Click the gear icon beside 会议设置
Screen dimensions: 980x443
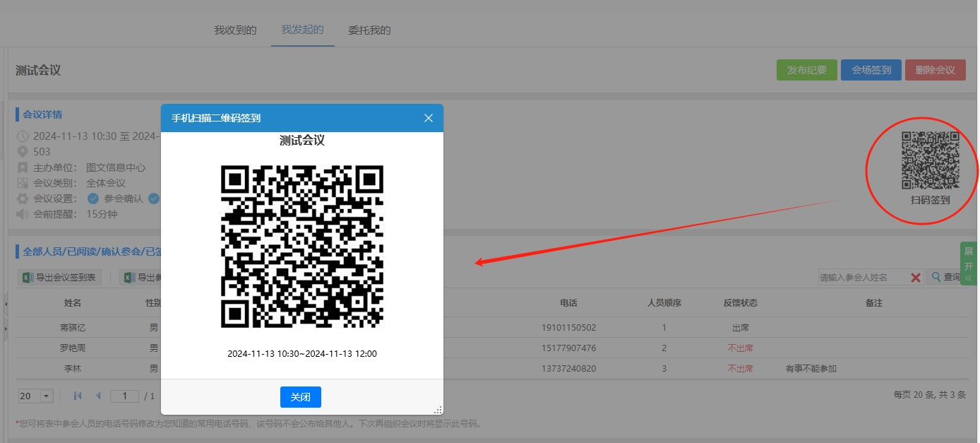23,199
